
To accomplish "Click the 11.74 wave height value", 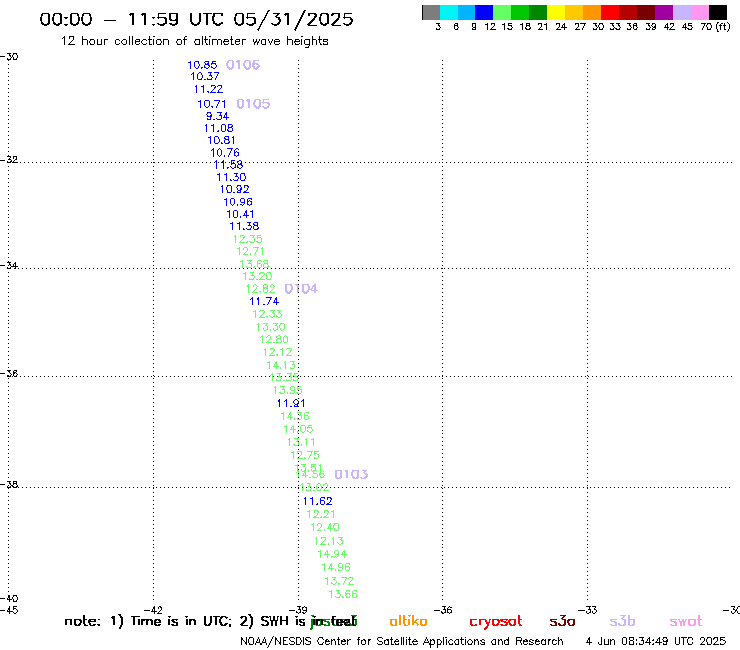I will click(264, 301).
